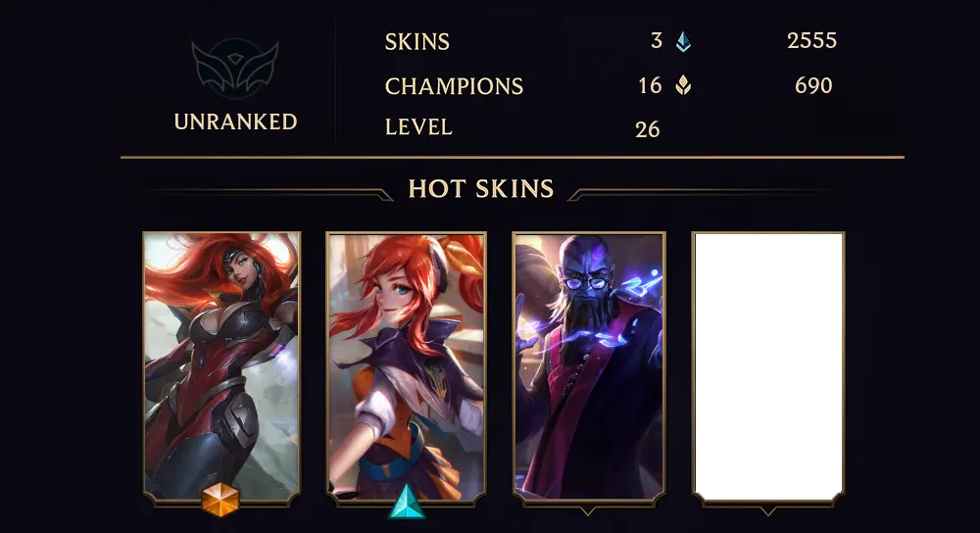Open the SKINS stat row label
This screenshot has width=980, height=533.
416,42
